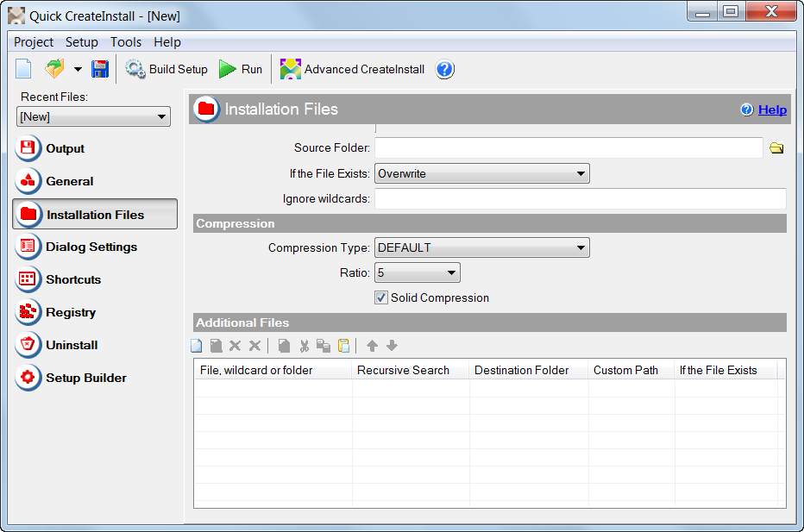This screenshot has width=804, height=532.
Task: Open the If the File Exists dropdown
Action: pos(482,174)
